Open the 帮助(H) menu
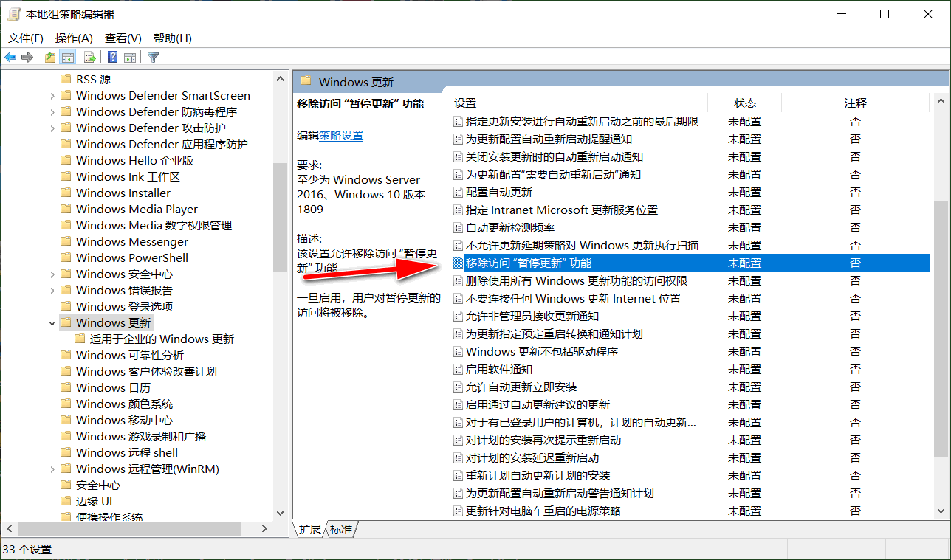The image size is (951, 560). point(172,38)
